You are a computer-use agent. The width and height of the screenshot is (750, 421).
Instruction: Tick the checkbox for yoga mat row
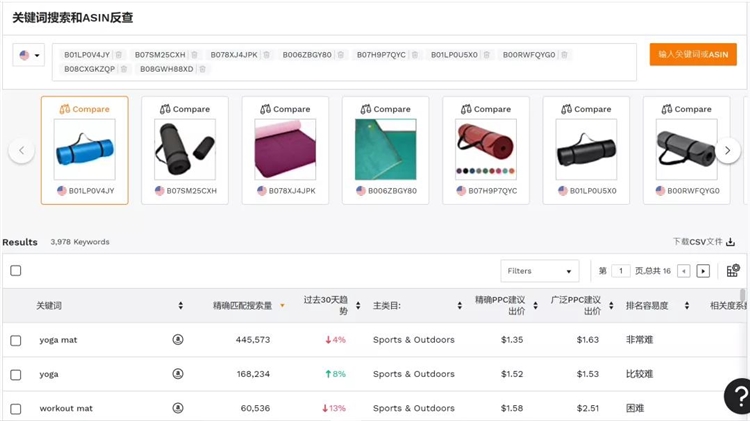point(16,340)
